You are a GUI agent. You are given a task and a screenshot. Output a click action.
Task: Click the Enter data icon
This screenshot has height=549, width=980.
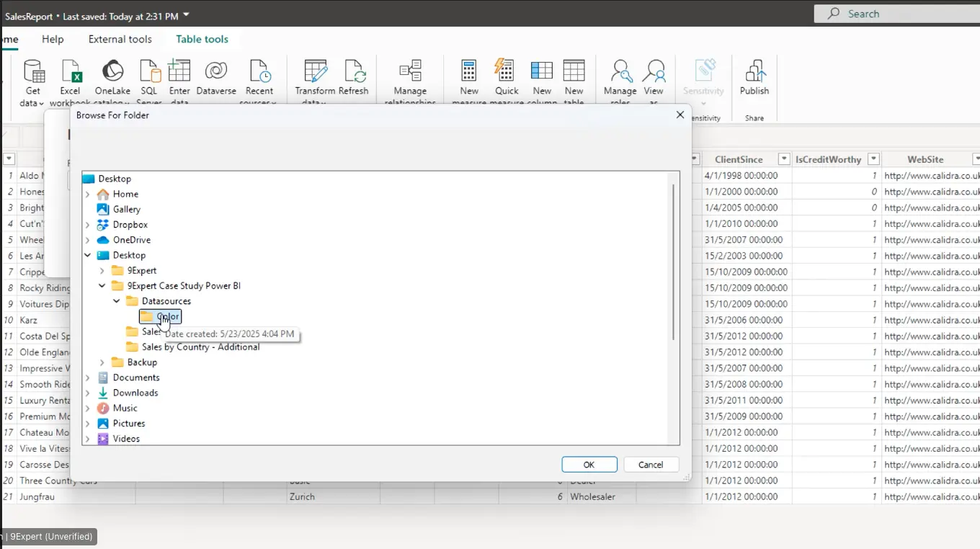(179, 71)
